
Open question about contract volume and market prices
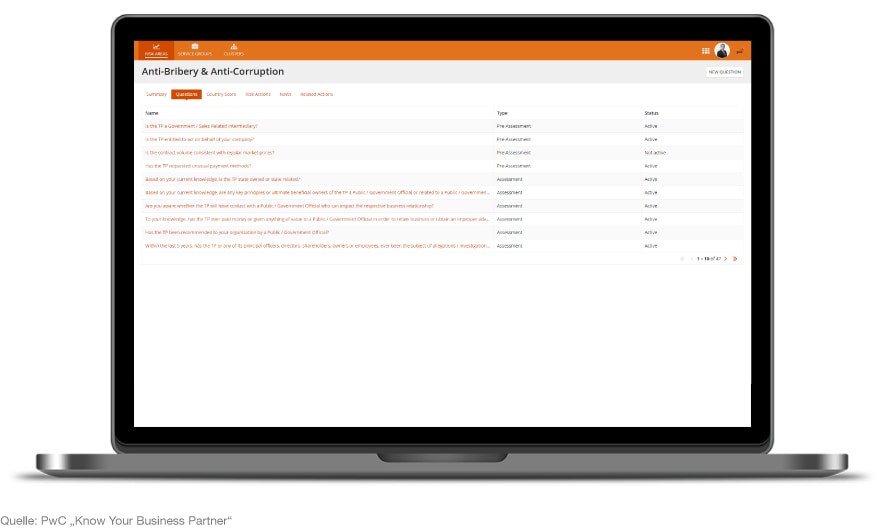[x=210, y=152]
